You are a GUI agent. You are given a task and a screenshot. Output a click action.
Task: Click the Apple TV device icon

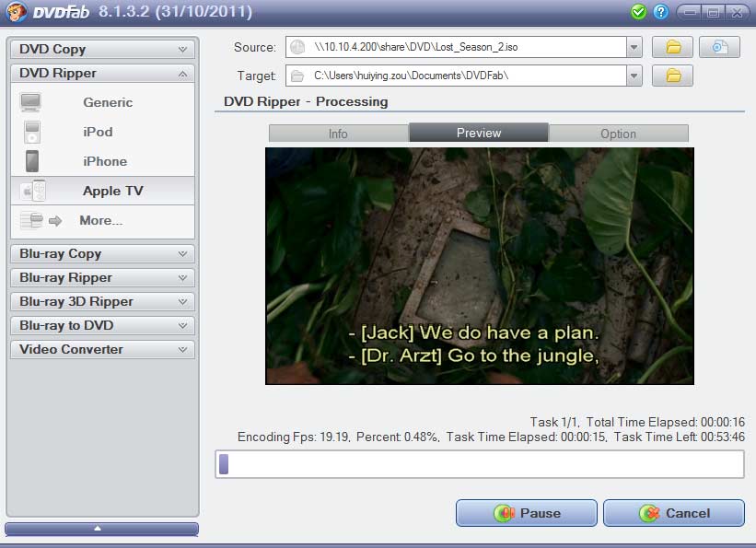(33, 191)
